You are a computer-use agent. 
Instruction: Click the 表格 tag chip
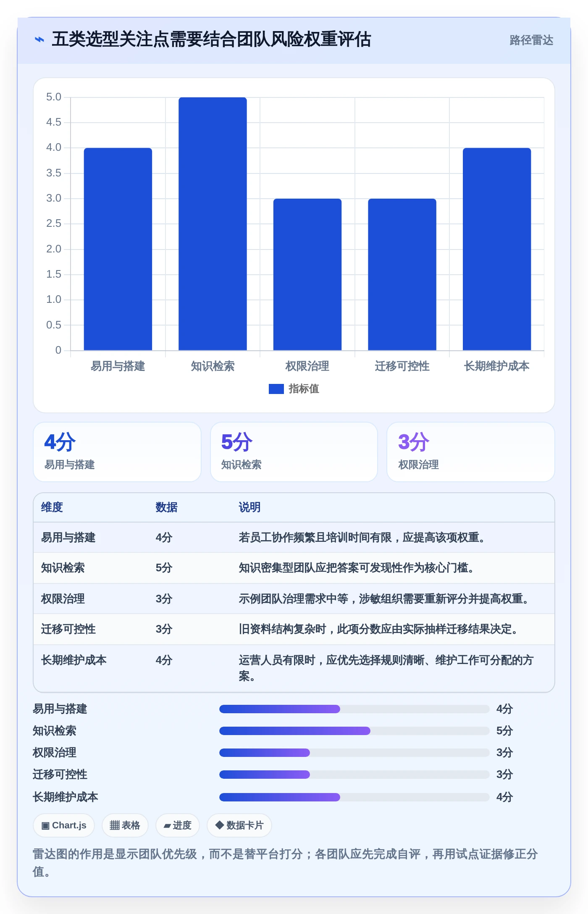(125, 825)
